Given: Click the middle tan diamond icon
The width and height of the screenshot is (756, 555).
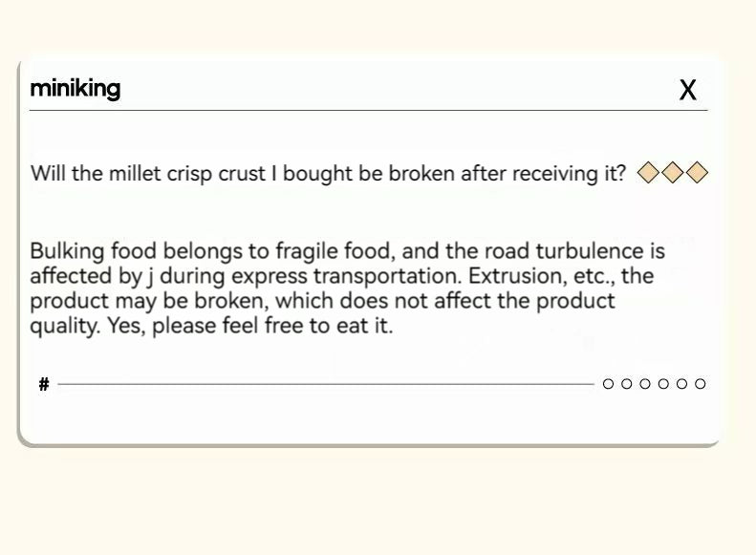Looking at the screenshot, I should 673,173.
